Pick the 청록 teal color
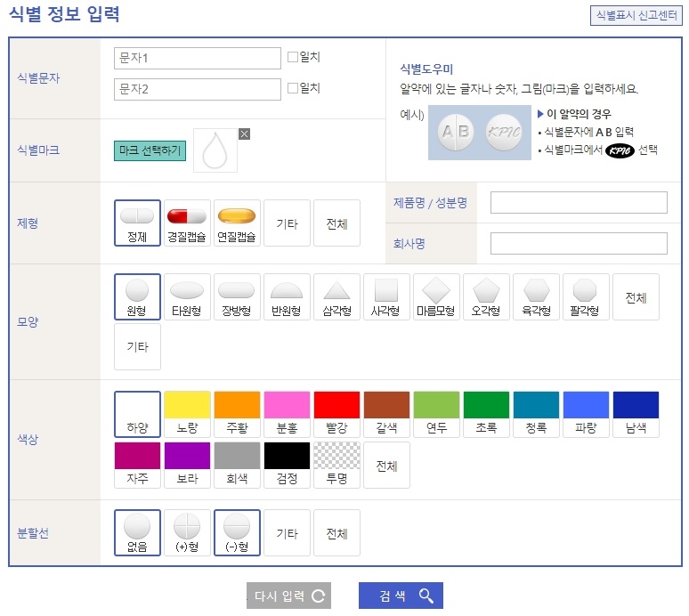 point(536,414)
